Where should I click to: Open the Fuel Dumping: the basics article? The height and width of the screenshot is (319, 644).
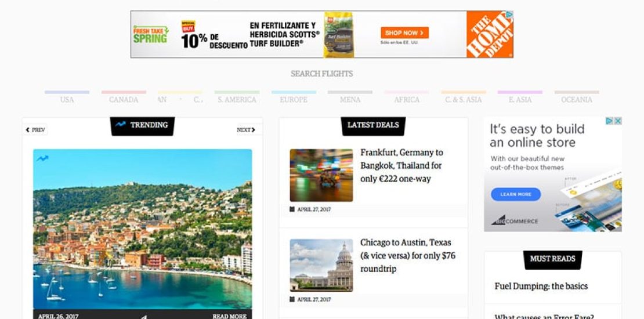coord(541,286)
